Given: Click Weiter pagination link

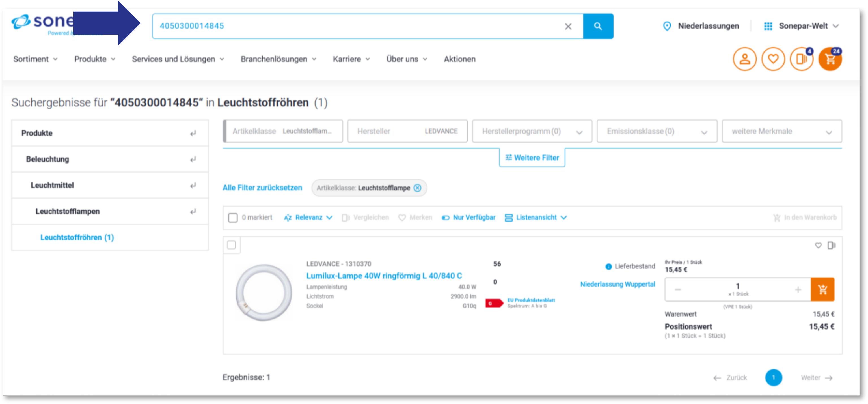Looking at the screenshot, I should 817,378.
